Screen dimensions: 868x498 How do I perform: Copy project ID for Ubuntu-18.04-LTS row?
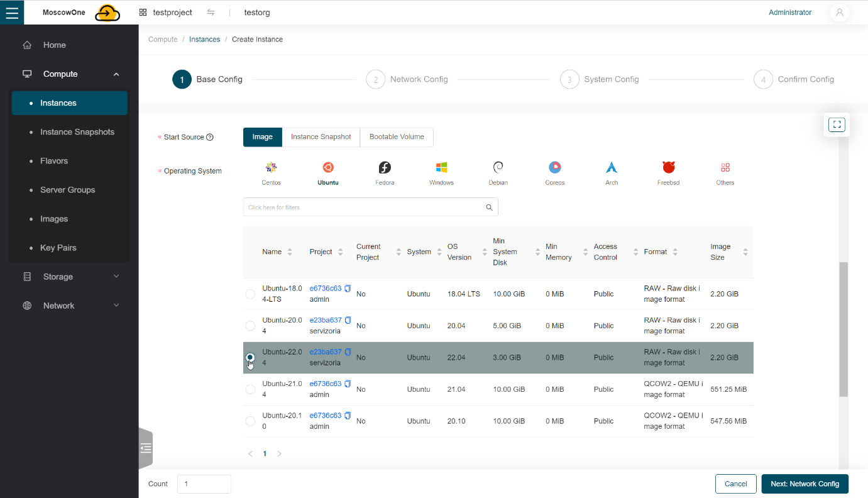[x=348, y=289]
